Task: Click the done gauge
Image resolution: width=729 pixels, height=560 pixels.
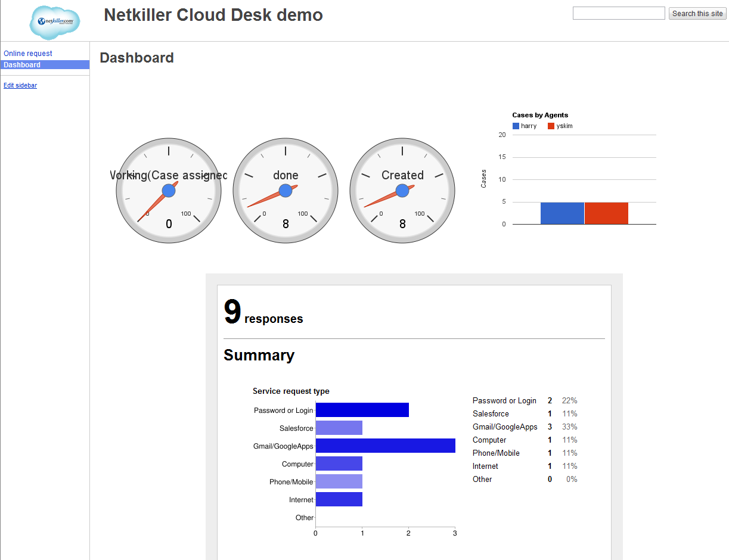Action: pyautogui.click(x=286, y=191)
